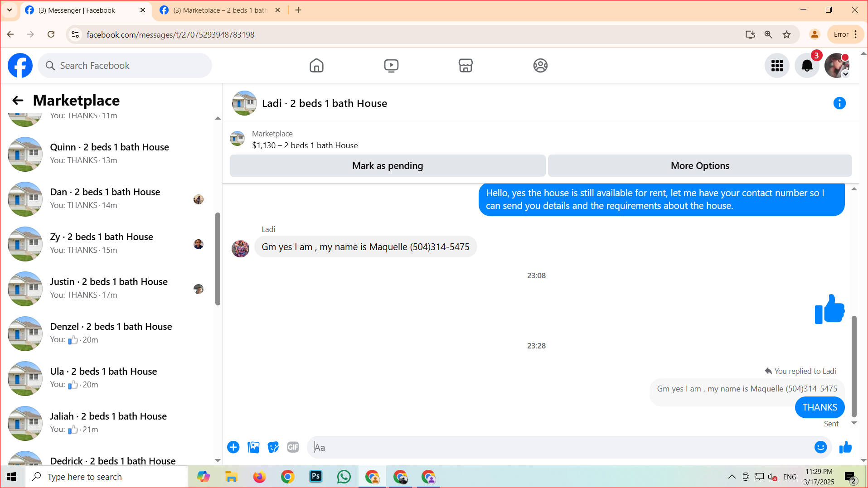Open the emoji picker
This screenshot has height=488, width=868.
point(820,448)
